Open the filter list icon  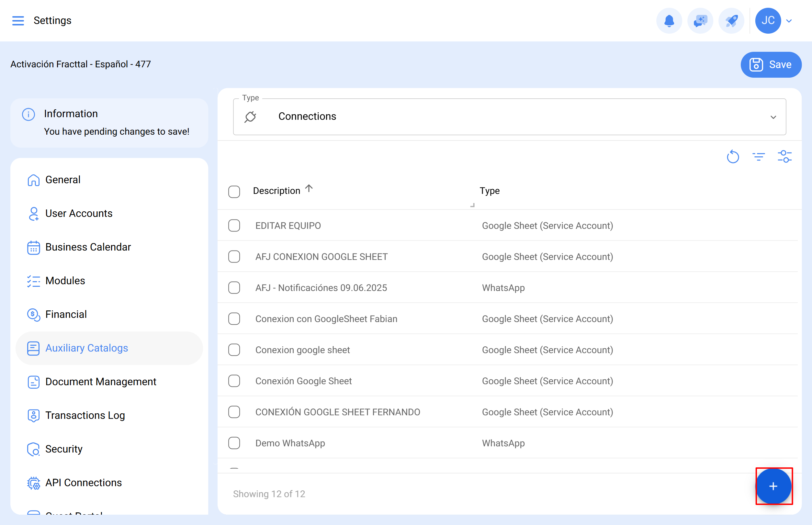point(759,157)
